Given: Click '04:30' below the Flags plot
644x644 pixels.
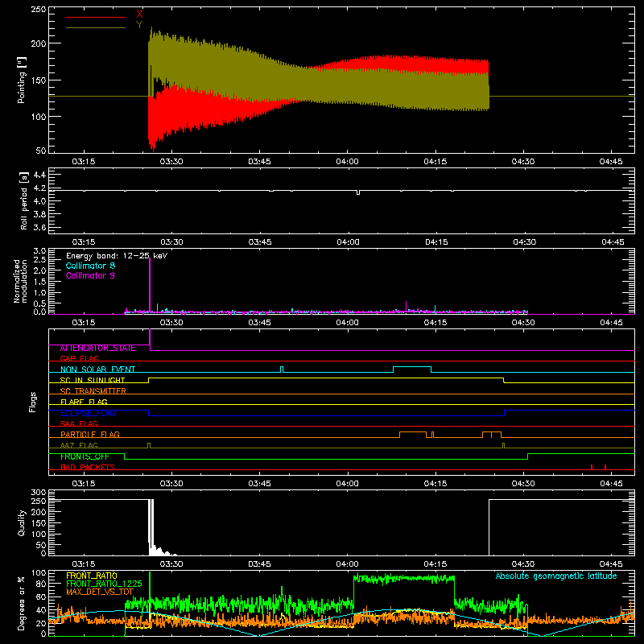Looking at the screenshot, I should point(522,484).
